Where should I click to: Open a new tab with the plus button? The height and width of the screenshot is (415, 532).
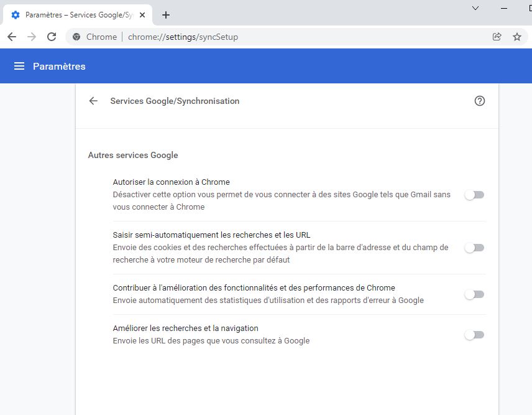pyautogui.click(x=166, y=15)
